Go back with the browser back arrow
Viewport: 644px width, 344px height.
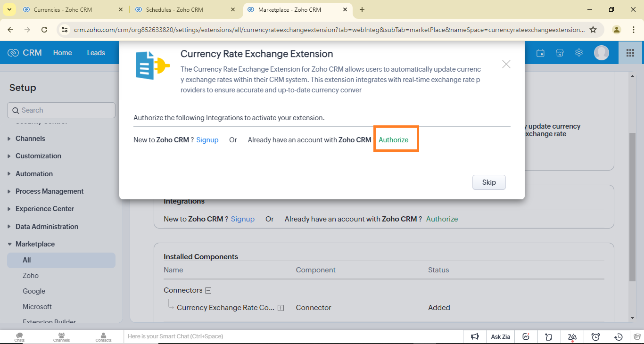(11, 30)
